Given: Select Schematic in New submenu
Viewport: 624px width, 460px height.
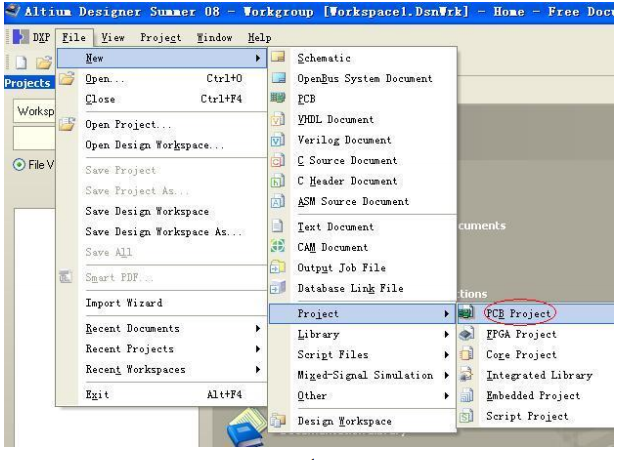Looking at the screenshot, I should point(362,58).
